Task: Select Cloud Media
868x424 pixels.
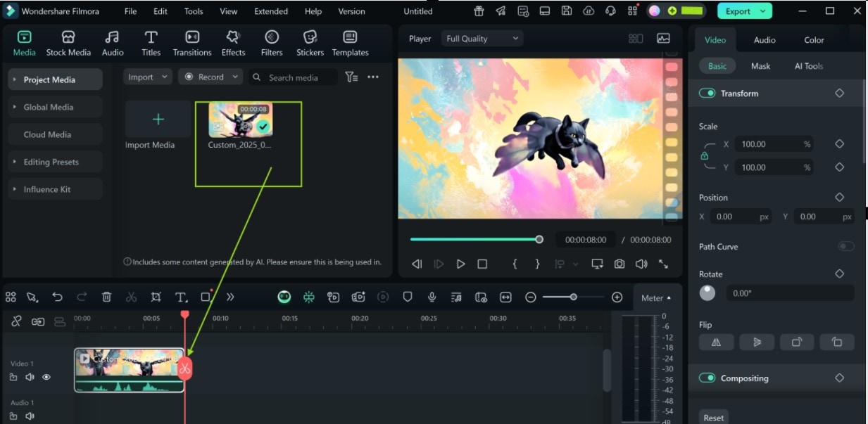Action: [54, 134]
